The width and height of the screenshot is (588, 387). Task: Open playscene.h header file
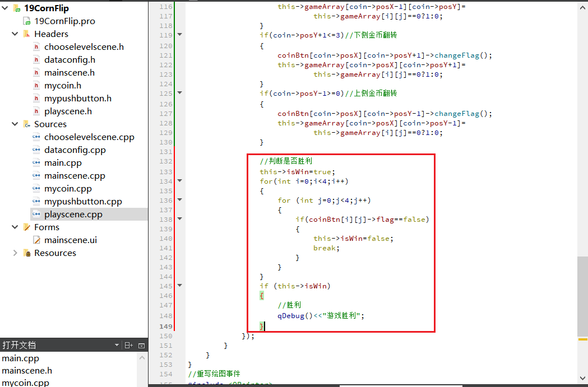click(68, 111)
